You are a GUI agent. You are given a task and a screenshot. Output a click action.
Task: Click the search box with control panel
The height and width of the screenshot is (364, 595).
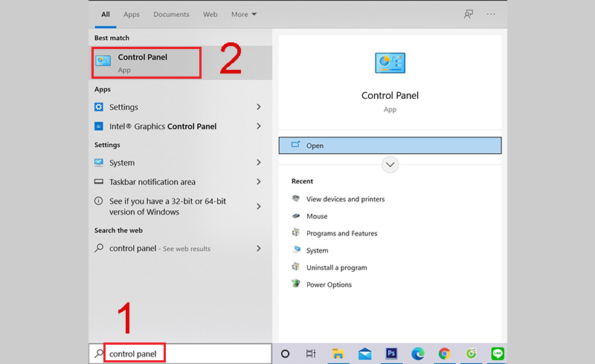point(180,354)
